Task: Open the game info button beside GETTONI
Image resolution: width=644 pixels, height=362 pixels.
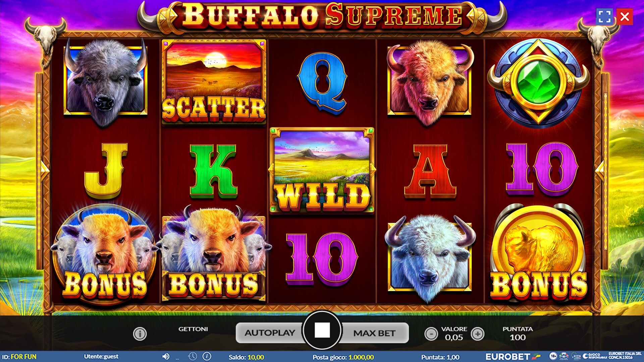Action: click(x=140, y=334)
